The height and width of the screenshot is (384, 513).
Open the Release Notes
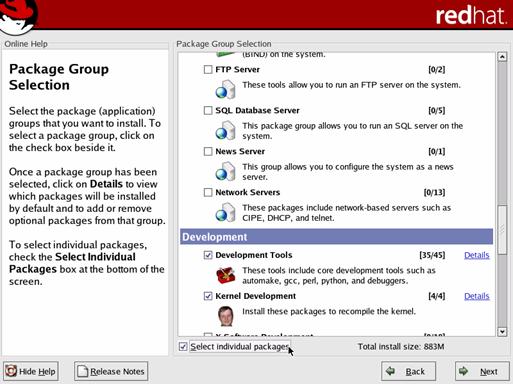tap(111, 371)
